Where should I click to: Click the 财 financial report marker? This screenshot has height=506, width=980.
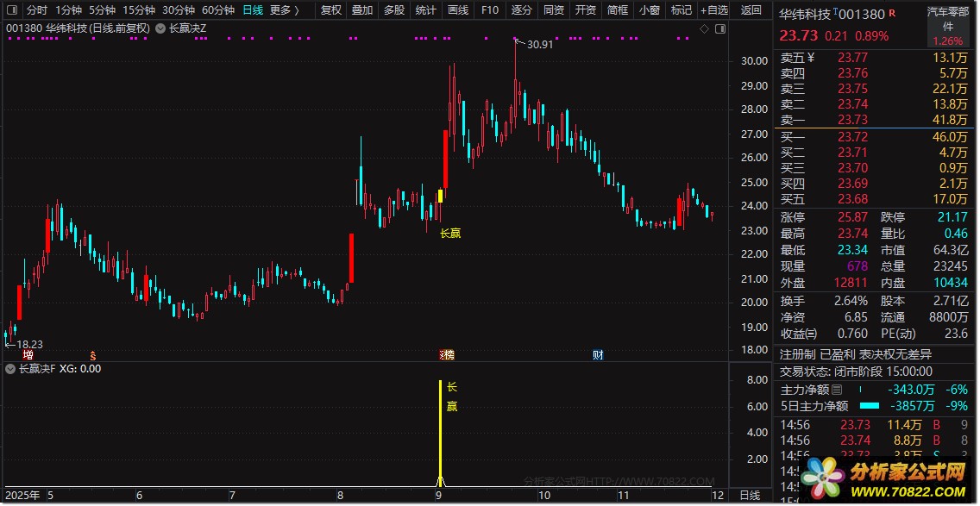click(598, 355)
